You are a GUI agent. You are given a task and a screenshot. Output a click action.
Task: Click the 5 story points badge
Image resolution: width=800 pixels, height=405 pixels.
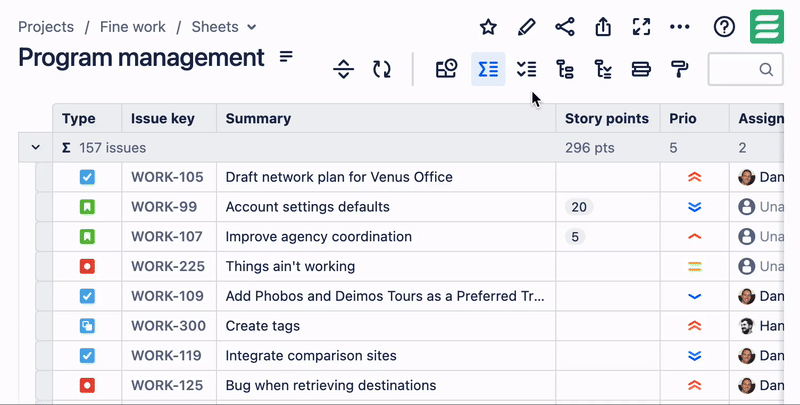tap(575, 237)
